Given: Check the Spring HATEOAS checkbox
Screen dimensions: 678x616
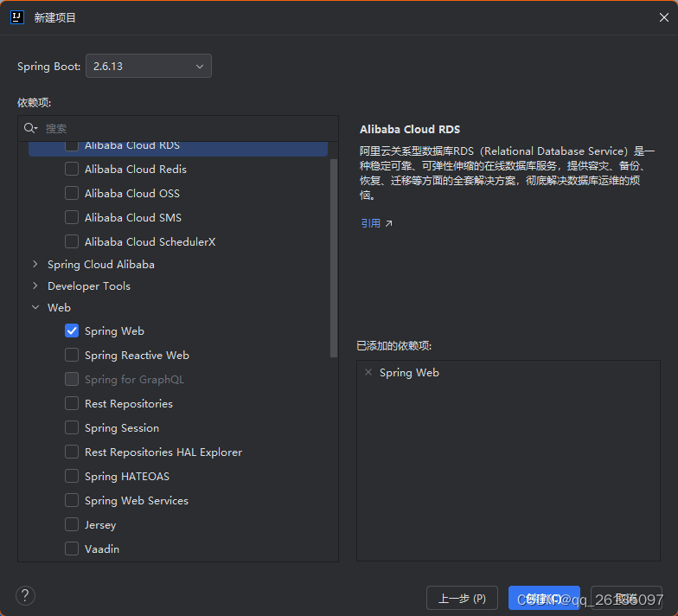Looking at the screenshot, I should [72, 476].
